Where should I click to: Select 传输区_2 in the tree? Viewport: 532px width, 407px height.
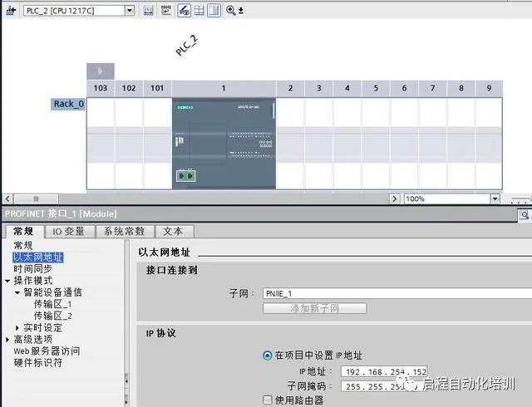(x=53, y=316)
